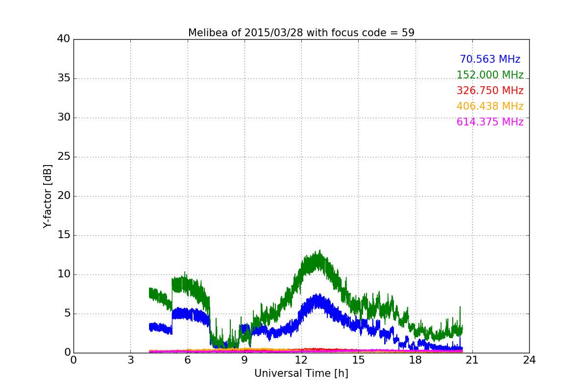
Task: Click the x-axis tick label 3
Action: [130, 360]
